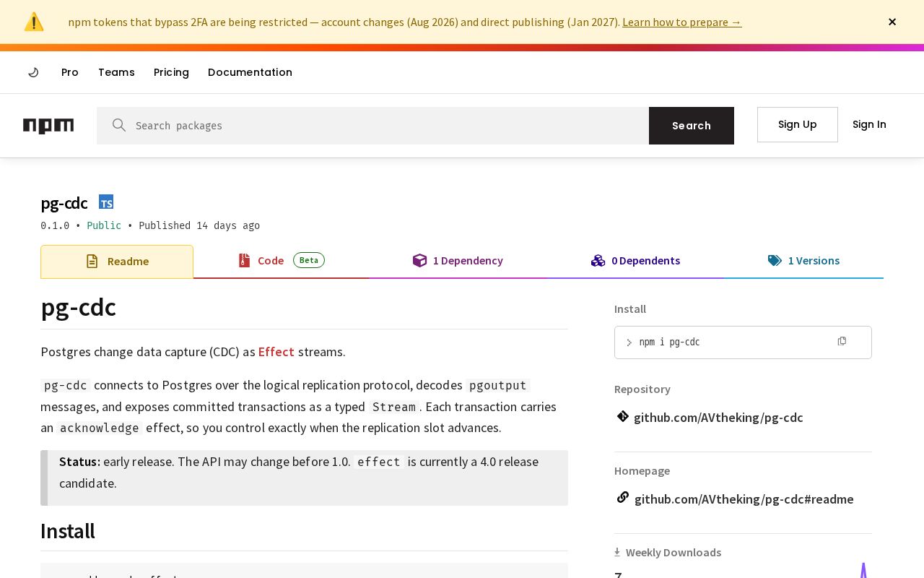Open the Pro menu item
Viewport: 924px width, 578px height.
[x=70, y=72]
